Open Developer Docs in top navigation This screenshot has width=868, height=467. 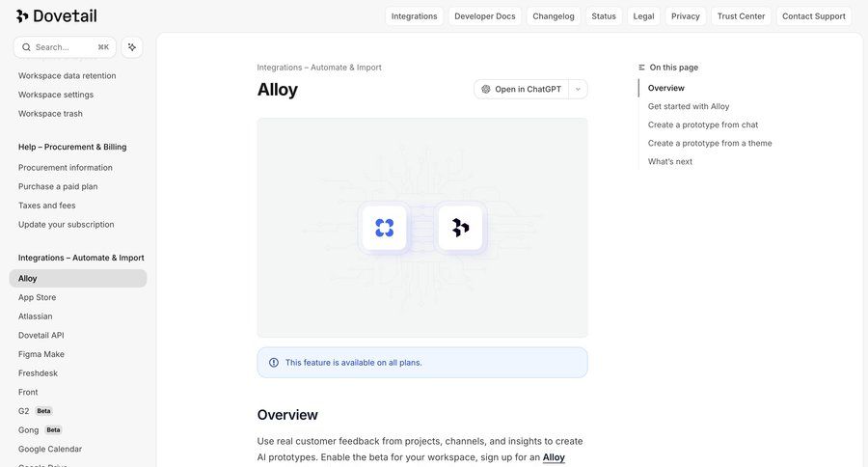(485, 16)
